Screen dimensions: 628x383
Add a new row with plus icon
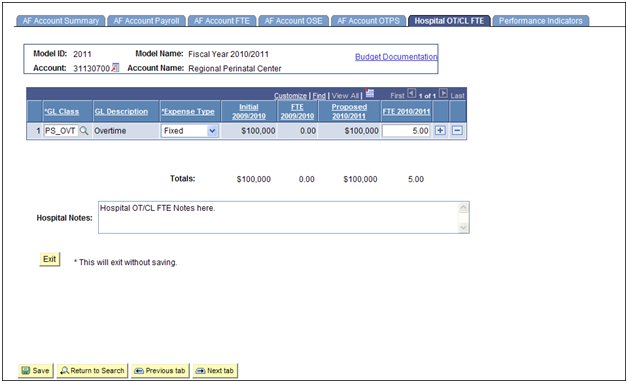pyautogui.click(x=440, y=131)
